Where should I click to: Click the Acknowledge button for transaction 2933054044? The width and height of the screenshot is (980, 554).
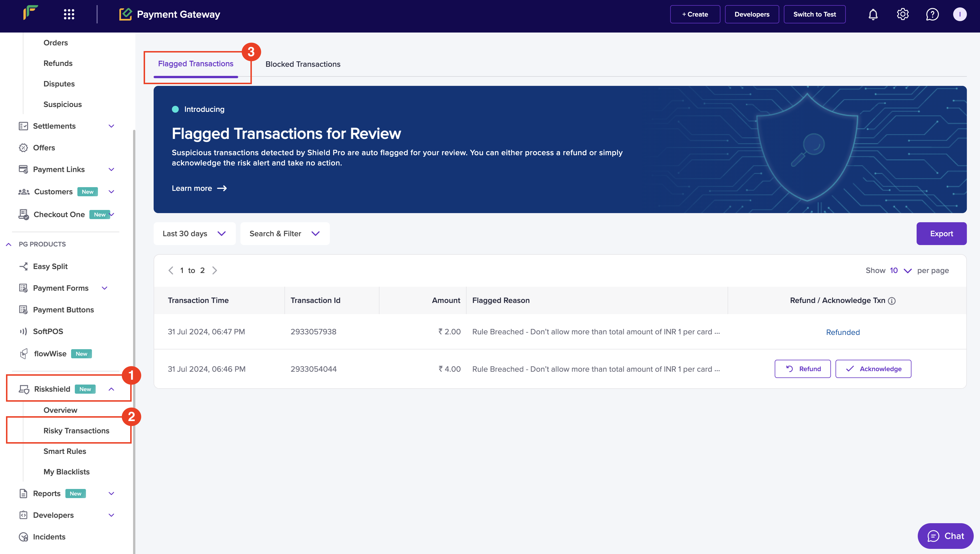(874, 369)
